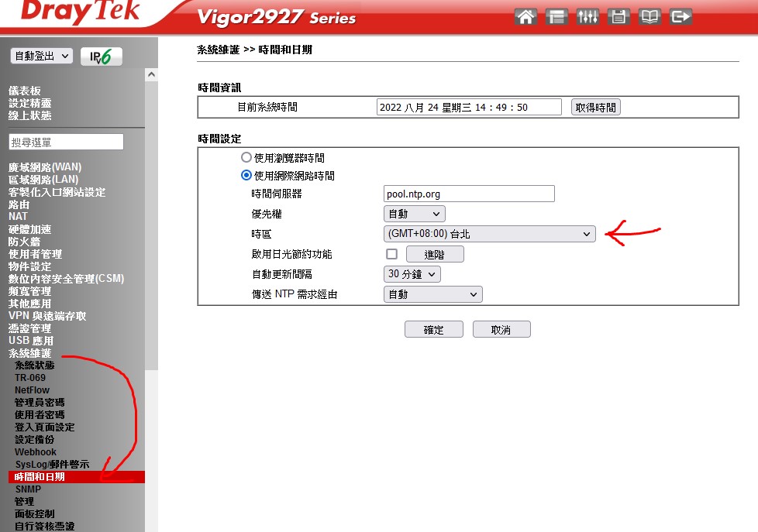758x532 pixels.
Task: Click the Home icon in header
Action: click(x=525, y=16)
